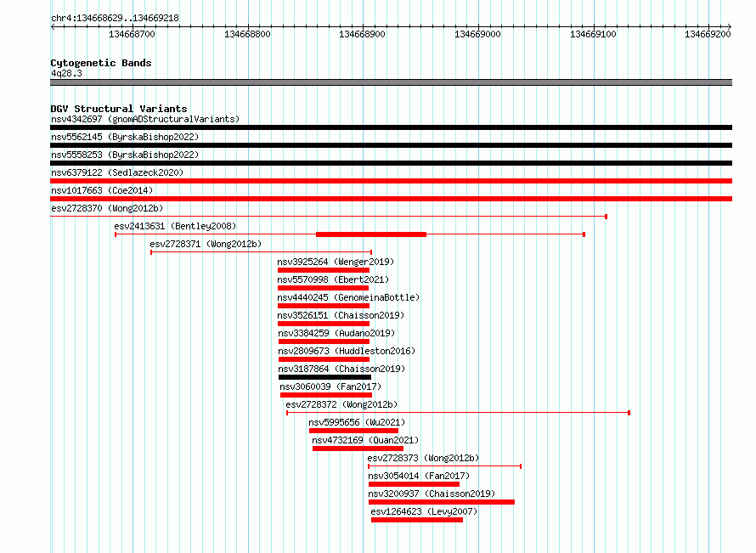
Task: Open the esv2728372 Wong2012b variant label
Action: pyautogui.click(x=341, y=404)
